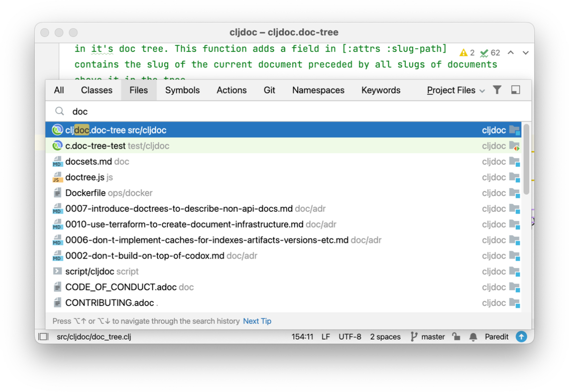Click the search field containing doc
569x392 pixels.
(x=288, y=111)
